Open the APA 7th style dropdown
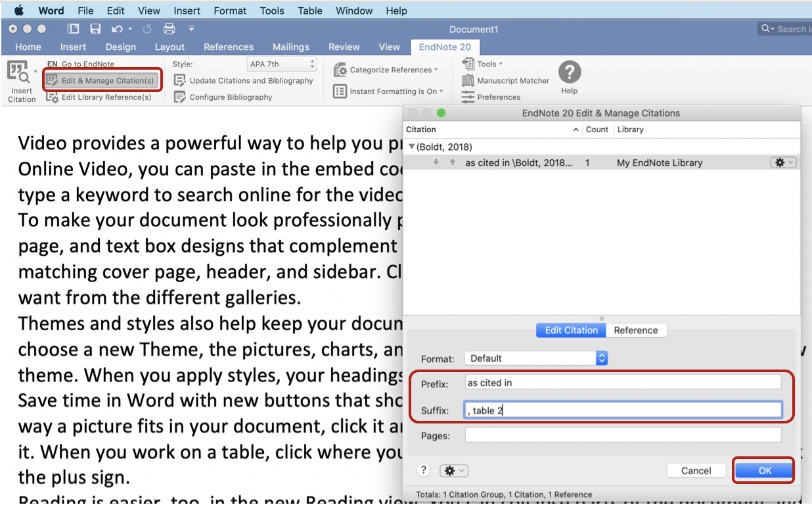812x505 pixels. coord(282,64)
